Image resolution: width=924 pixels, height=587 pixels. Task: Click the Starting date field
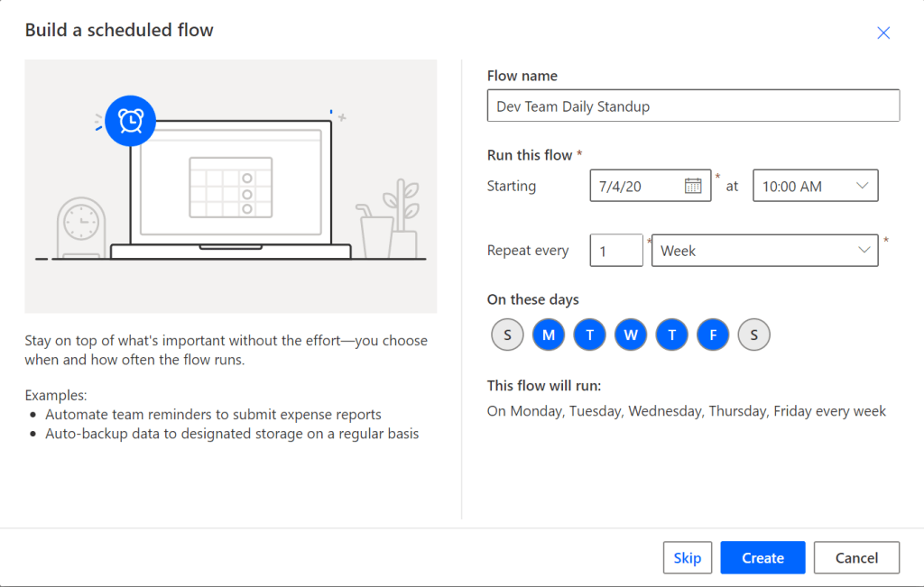[636, 186]
